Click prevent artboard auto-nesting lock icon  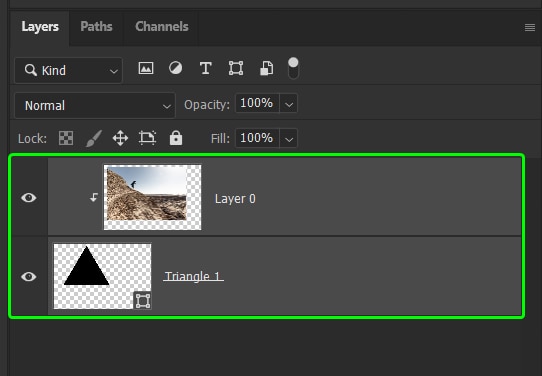tap(148, 138)
